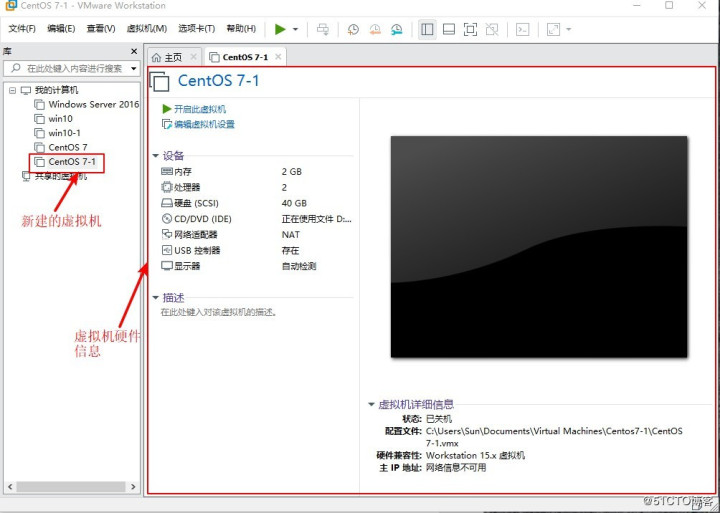
Task: Click library scrollbar left arrow
Action: pyautogui.click(x=11, y=486)
